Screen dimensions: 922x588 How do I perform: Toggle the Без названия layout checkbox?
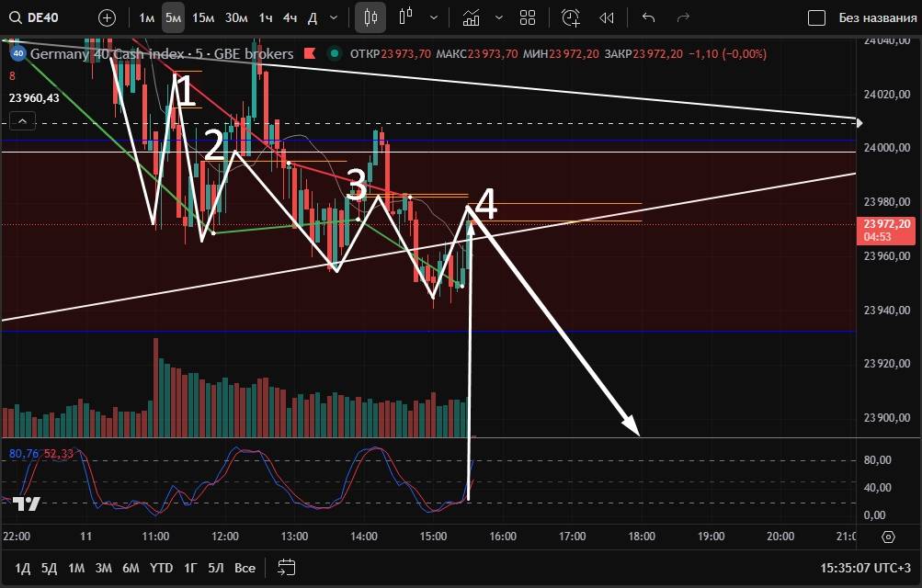(x=816, y=17)
